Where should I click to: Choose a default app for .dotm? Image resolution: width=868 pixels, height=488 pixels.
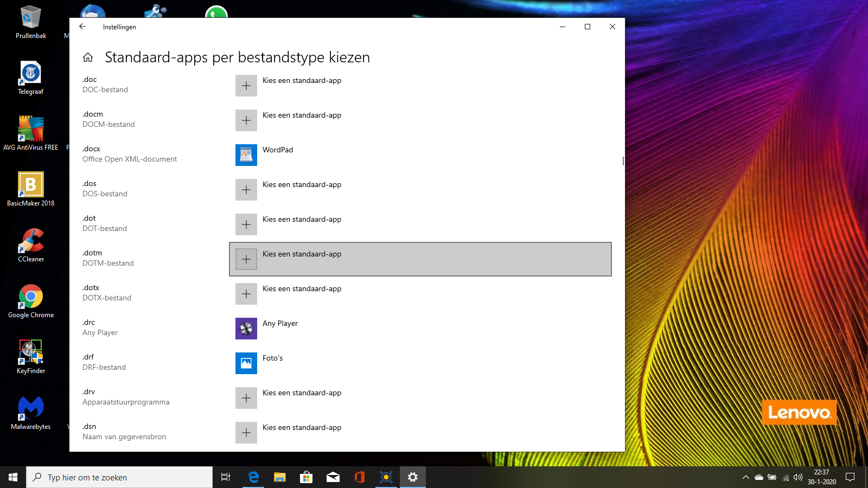[420, 259]
